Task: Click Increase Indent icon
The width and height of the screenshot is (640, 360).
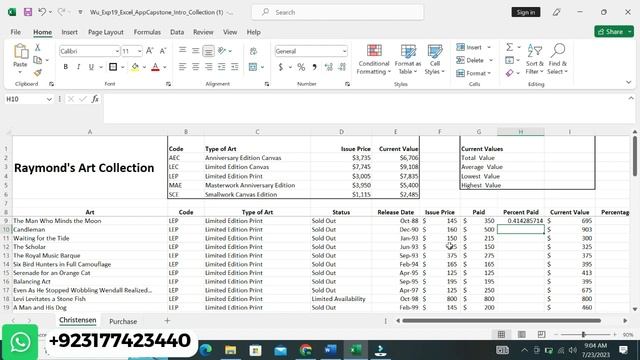Action: point(235,67)
